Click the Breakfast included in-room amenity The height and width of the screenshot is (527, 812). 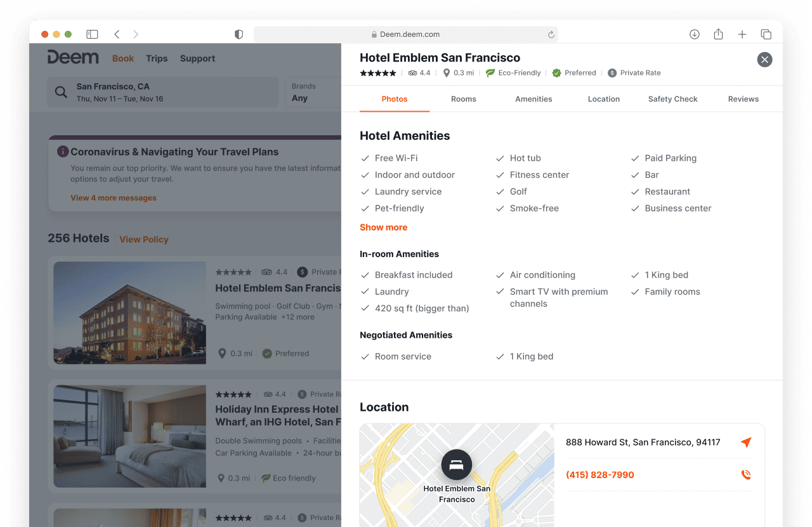point(414,275)
